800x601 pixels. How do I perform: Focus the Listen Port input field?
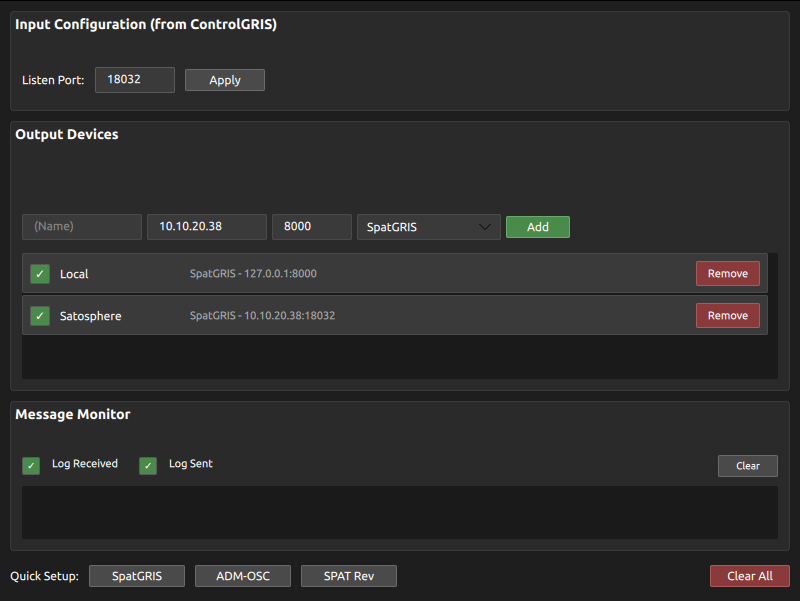pos(135,80)
